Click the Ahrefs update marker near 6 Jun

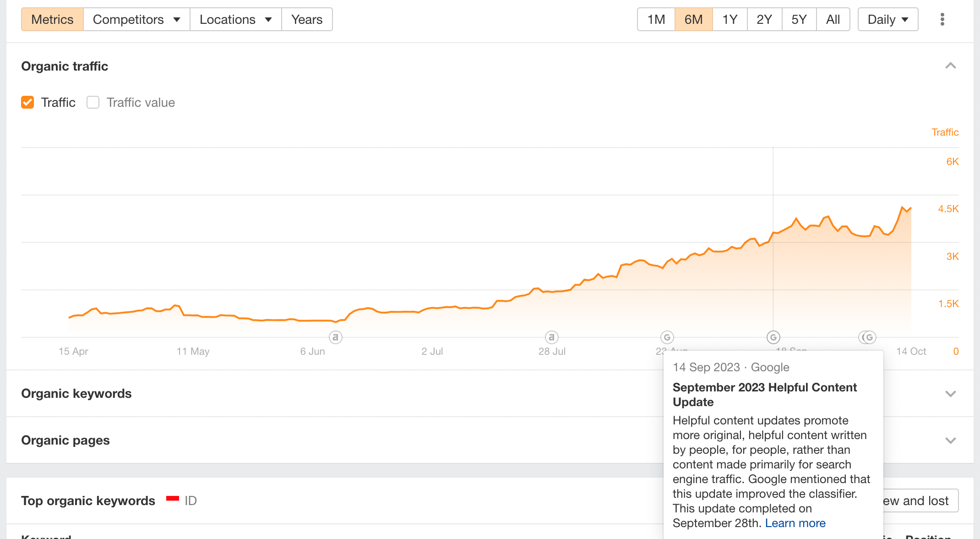[336, 337]
